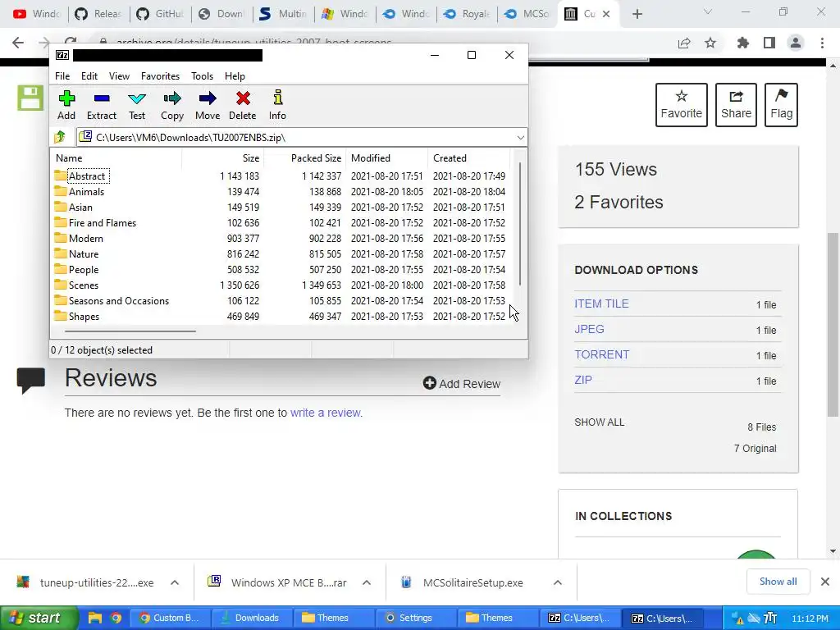
Task: Open the ZIP download link
Action: coord(583,380)
